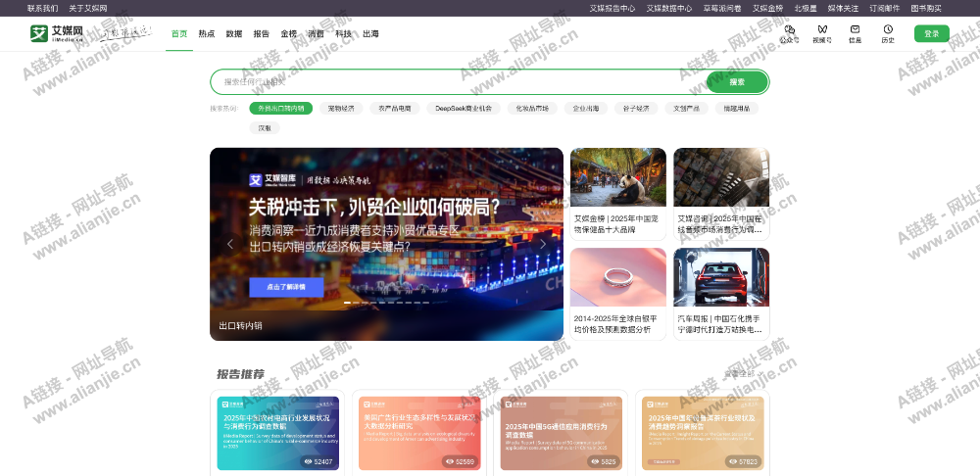Viewport: 980px width, 476px height.
Task: Open the film clapperboard article thumbnail
Action: point(721,177)
